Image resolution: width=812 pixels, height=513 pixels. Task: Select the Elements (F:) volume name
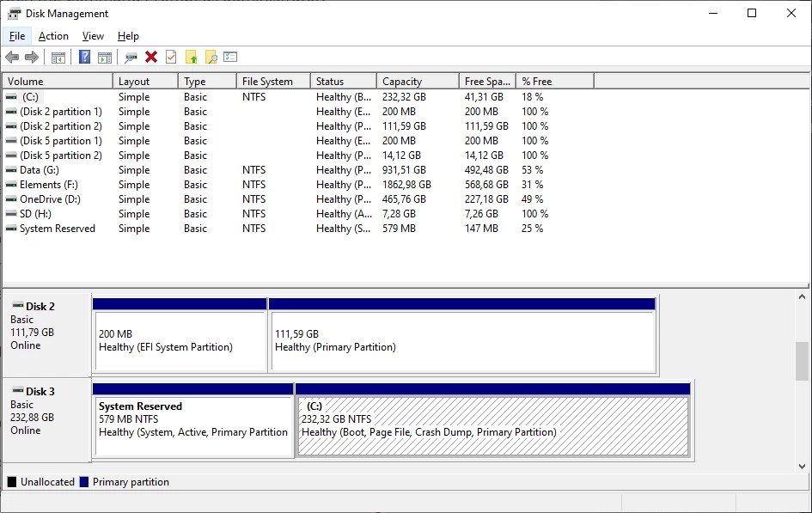pyautogui.click(x=49, y=184)
